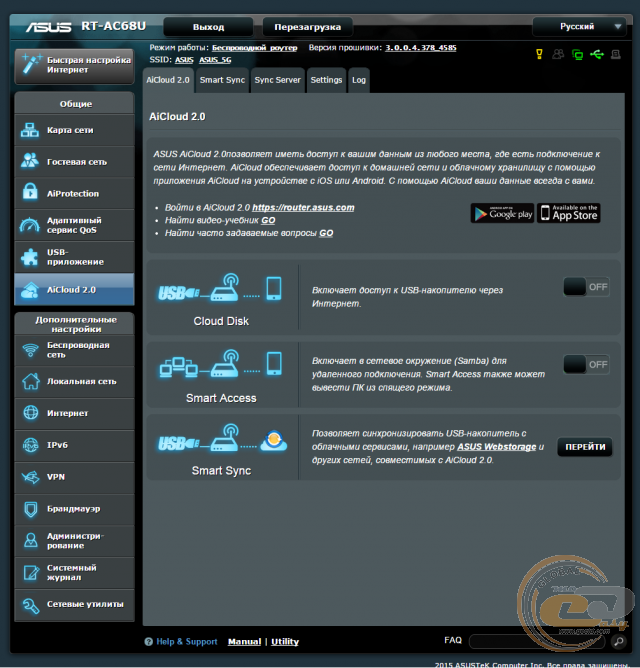Click the firmware version 3.0.0.4.378_4585 link

[x=421, y=48]
